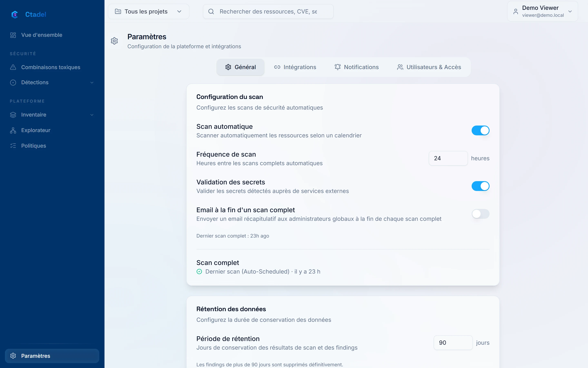Expand the Détections chevron
The height and width of the screenshot is (368, 588).
[92, 83]
